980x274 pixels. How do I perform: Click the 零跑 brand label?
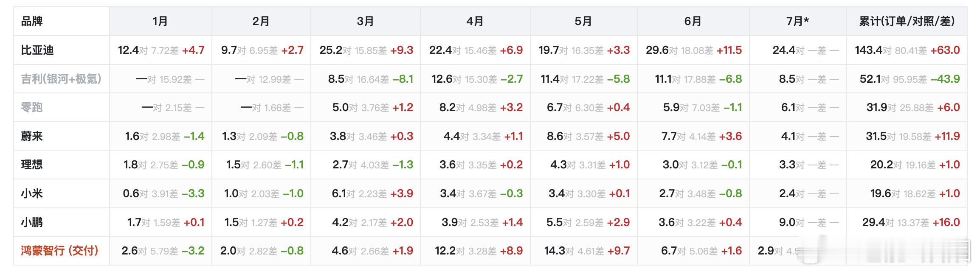[32, 107]
